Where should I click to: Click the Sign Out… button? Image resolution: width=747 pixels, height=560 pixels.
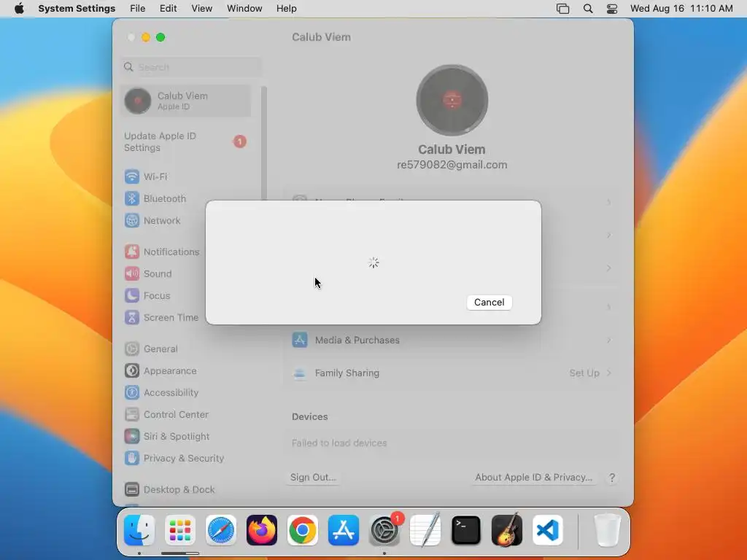click(313, 477)
